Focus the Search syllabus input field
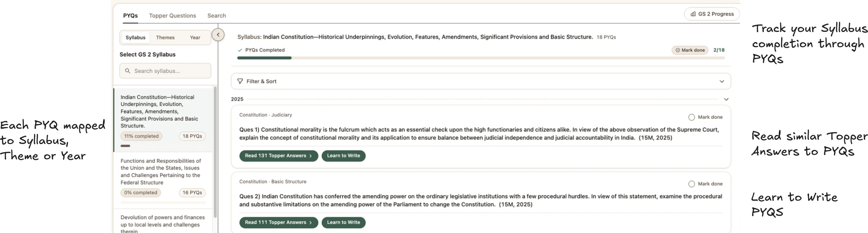Viewport: 868px width, 233px height. click(165, 71)
